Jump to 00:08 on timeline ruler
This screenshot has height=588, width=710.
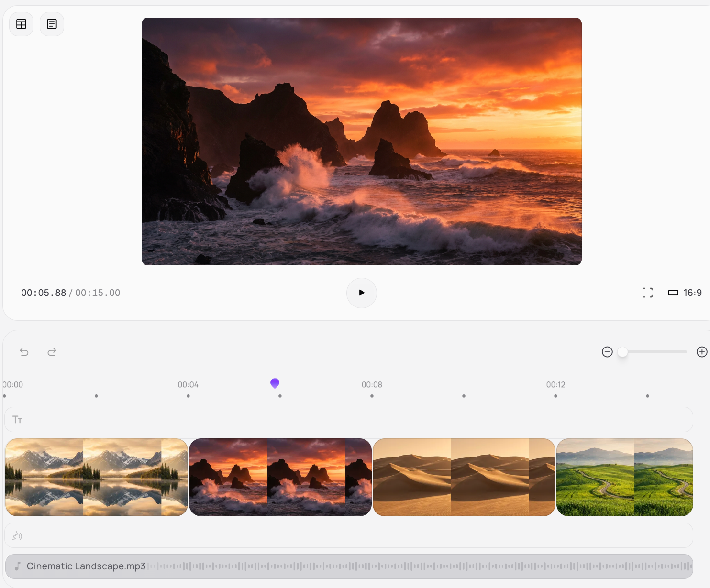point(372,385)
